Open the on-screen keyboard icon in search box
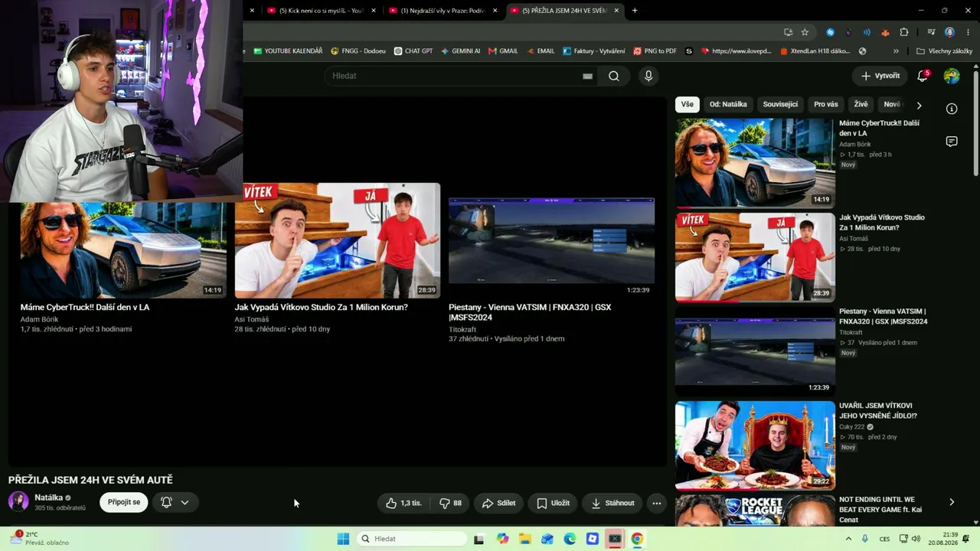 tap(587, 76)
